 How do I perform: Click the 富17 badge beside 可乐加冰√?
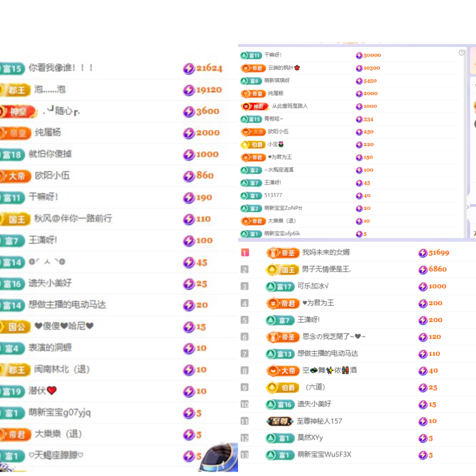(x=280, y=287)
